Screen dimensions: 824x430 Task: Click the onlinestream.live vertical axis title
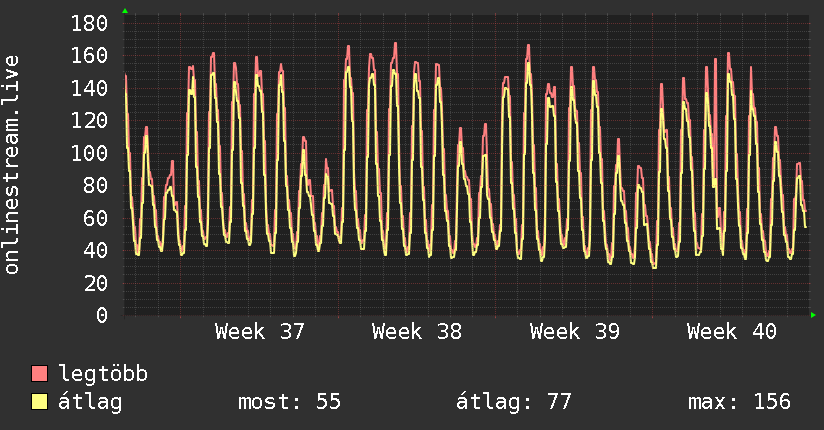tap(11, 165)
